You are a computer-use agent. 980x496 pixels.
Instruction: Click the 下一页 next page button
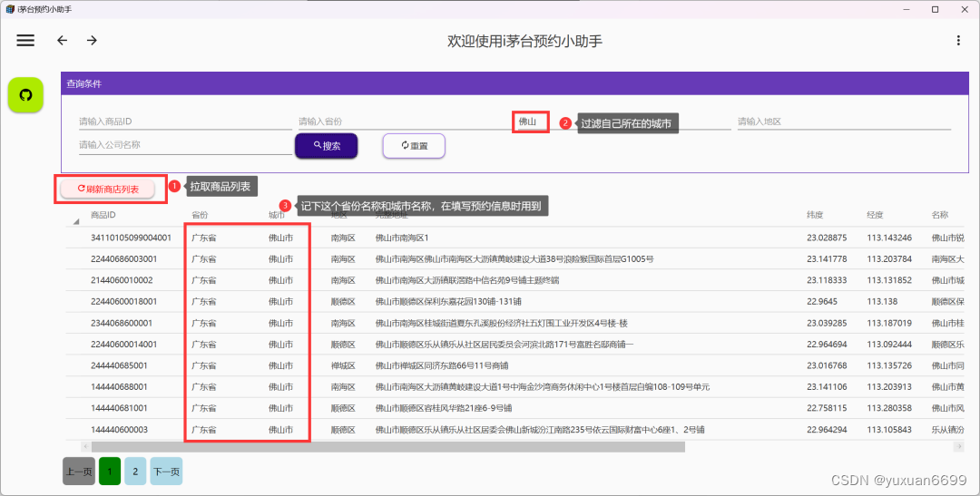166,472
